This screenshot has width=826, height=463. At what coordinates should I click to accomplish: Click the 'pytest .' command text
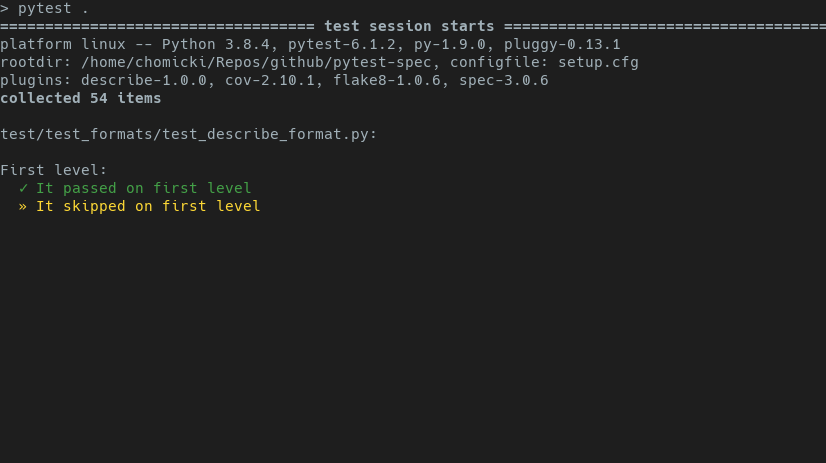(x=53, y=8)
